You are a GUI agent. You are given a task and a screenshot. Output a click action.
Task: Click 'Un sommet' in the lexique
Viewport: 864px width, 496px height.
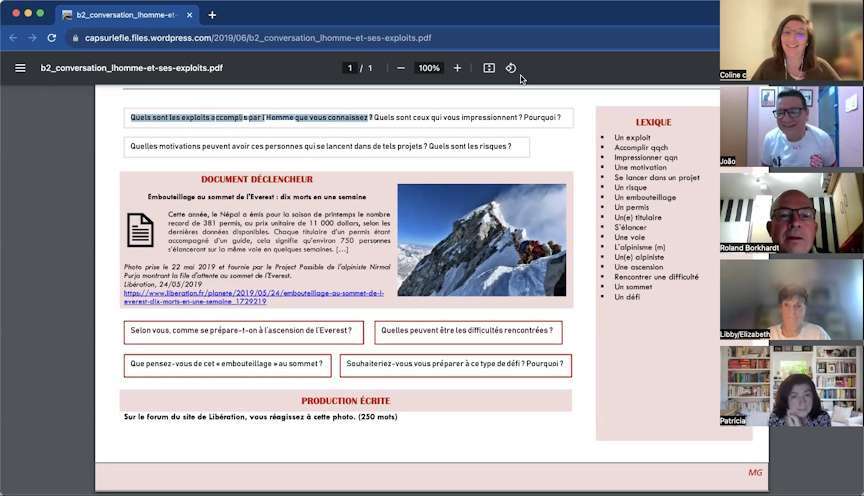tap(633, 287)
